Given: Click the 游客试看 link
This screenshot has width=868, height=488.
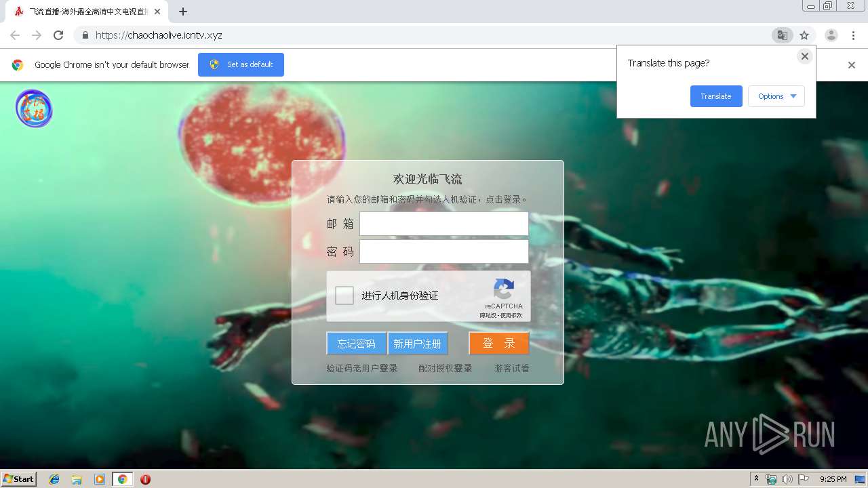Looking at the screenshot, I should pos(512,368).
